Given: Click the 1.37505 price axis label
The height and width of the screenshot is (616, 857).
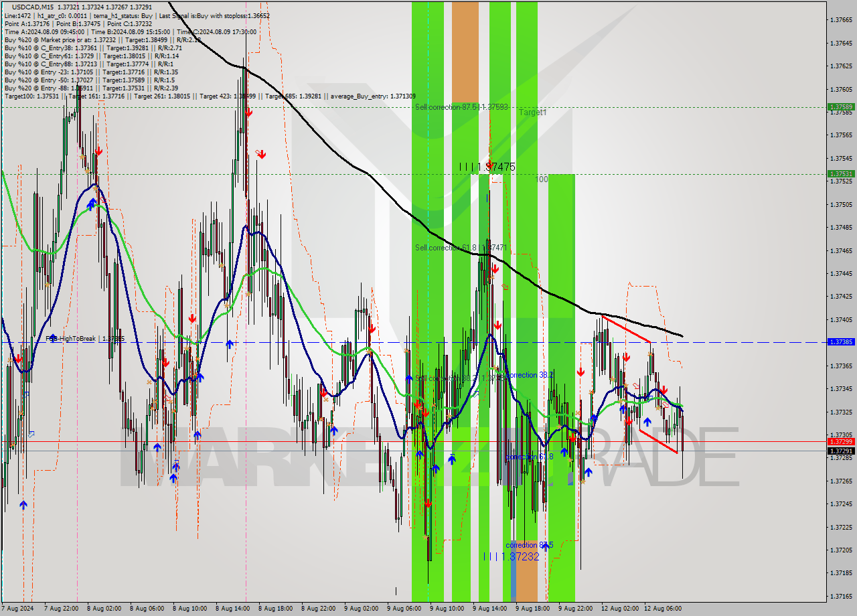Looking at the screenshot, I should (x=841, y=204).
